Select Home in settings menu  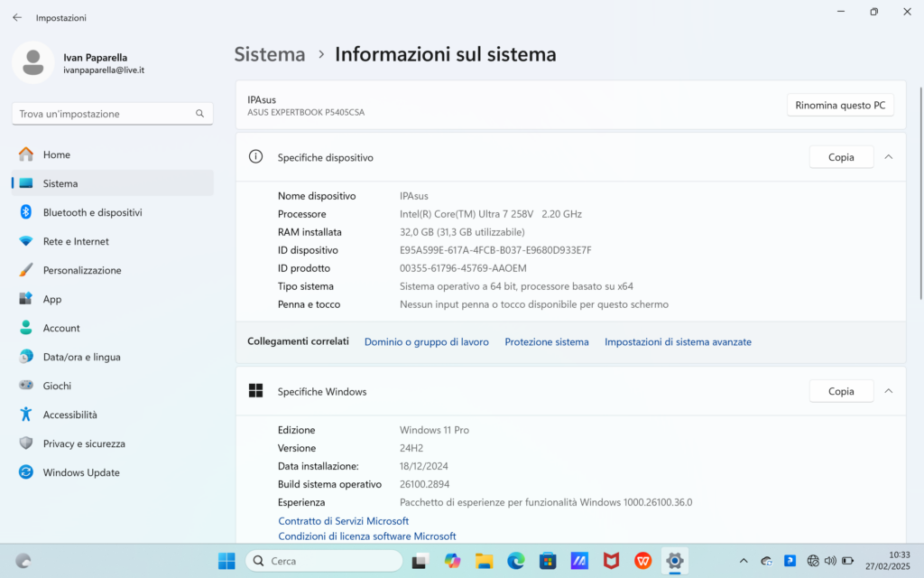(56, 154)
